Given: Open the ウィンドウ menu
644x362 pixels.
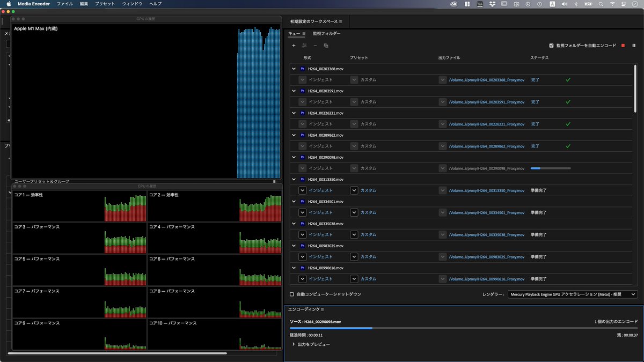Looking at the screenshot, I should click(132, 4).
